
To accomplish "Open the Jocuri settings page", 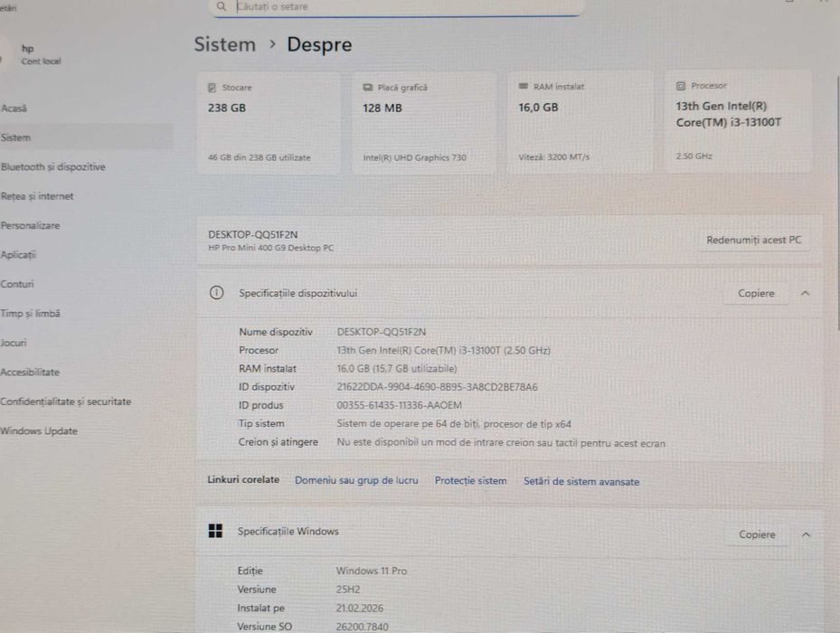I will point(14,343).
